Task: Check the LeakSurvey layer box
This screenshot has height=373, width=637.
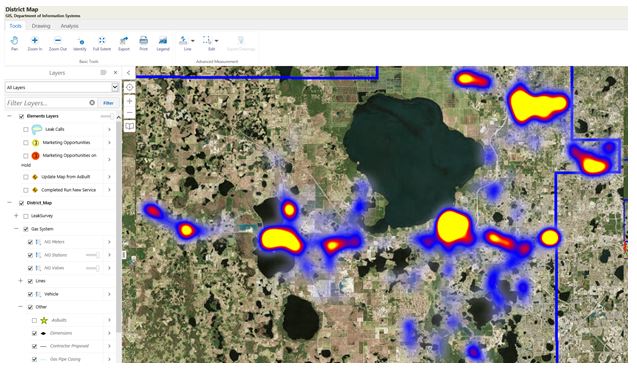Action: 26,216
